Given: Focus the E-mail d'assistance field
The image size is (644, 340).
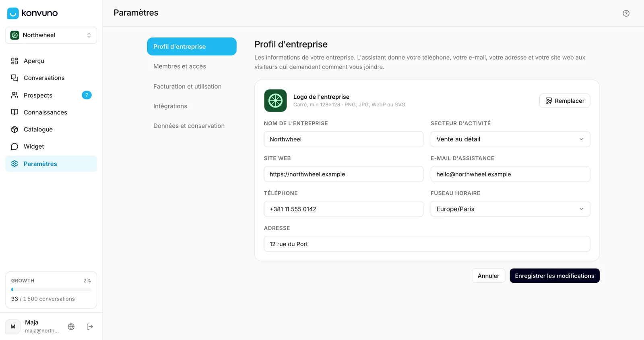Looking at the screenshot, I should coord(510,174).
